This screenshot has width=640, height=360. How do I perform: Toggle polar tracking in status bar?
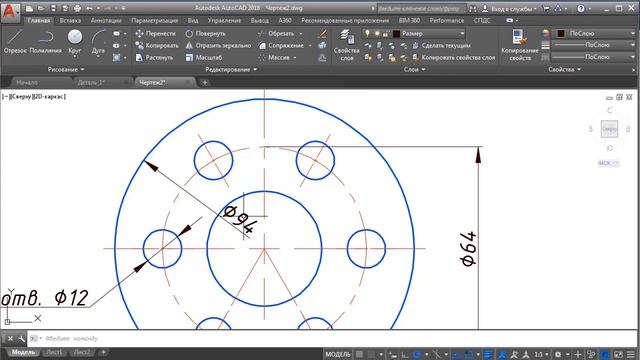(x=417, y=354)
